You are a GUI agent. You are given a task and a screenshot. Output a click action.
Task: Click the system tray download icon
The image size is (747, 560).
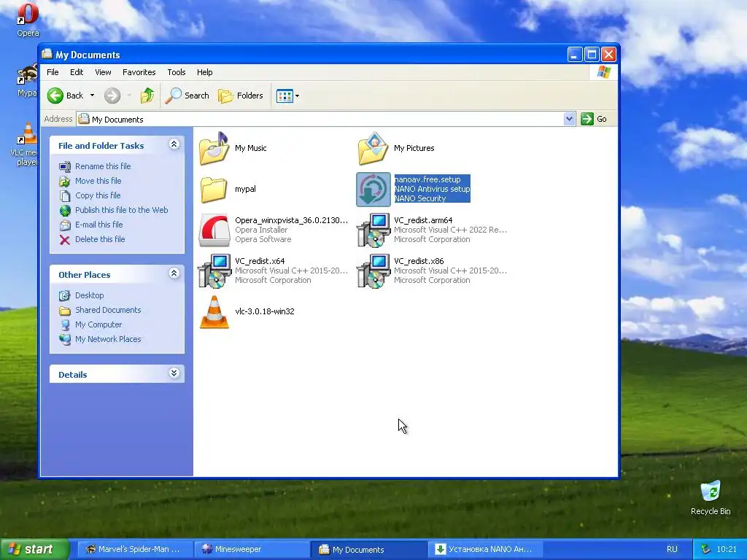(705, 550)
